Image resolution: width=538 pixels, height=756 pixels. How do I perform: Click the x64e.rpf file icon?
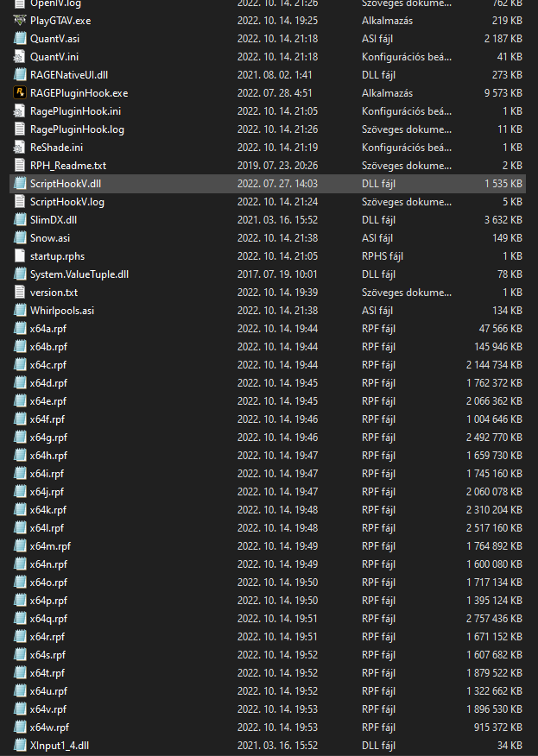click(20, 401)
